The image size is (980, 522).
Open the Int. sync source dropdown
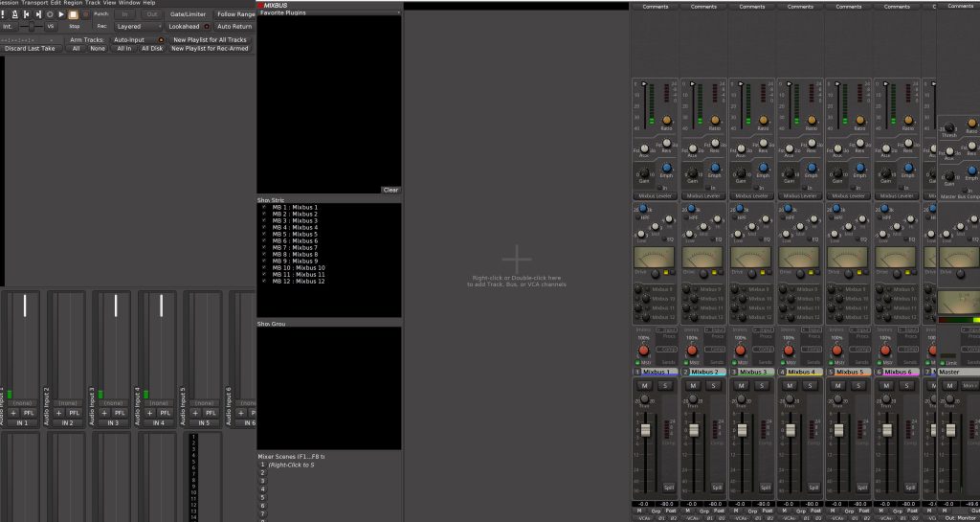pos(8,27)
